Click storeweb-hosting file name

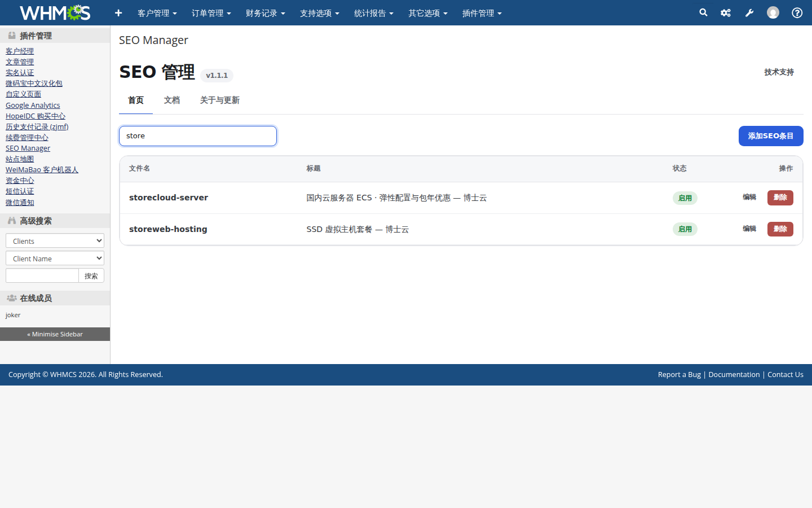(168, 229)
